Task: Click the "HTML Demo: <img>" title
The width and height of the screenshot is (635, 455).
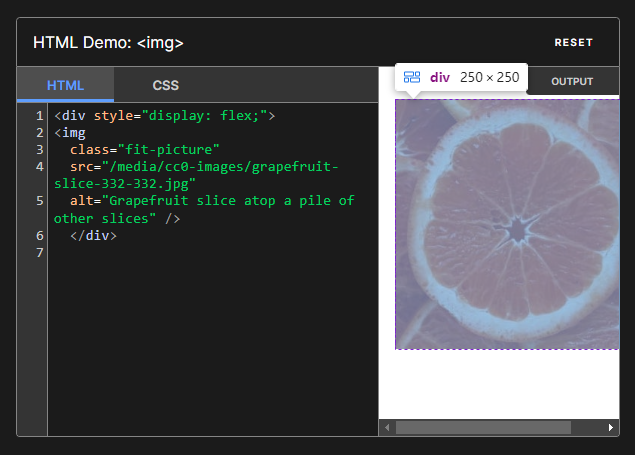Action: tap(108, 43)
